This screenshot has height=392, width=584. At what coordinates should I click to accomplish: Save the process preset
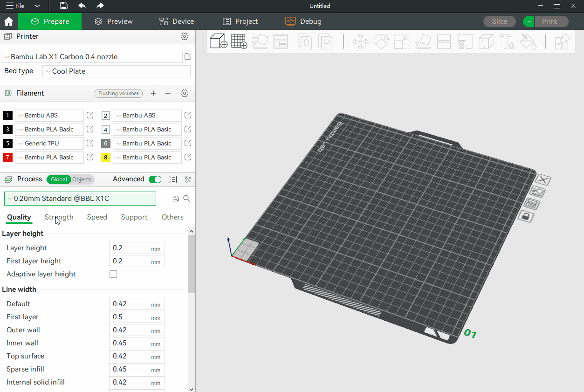[176, 199]
